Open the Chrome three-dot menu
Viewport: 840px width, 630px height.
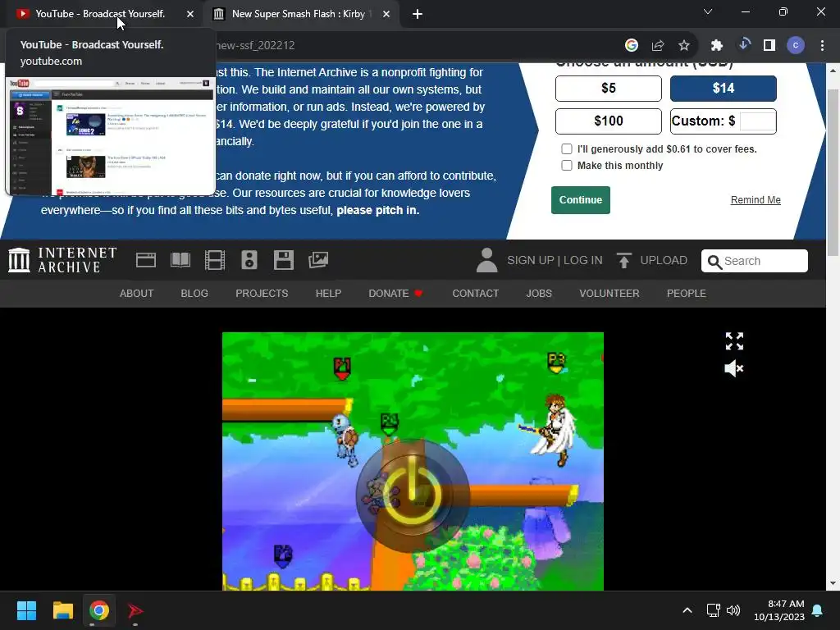822,46
